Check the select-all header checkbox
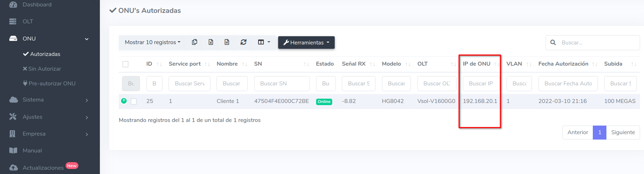Viewport: 644px width, 174px height. click(x=126, y=64)
